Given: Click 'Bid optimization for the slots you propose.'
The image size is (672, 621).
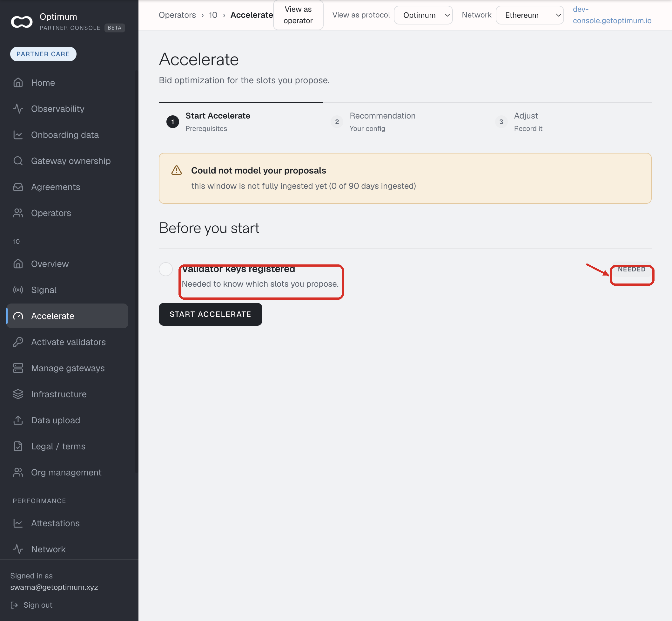Looking at the screenshot, I should coord(244,80).
